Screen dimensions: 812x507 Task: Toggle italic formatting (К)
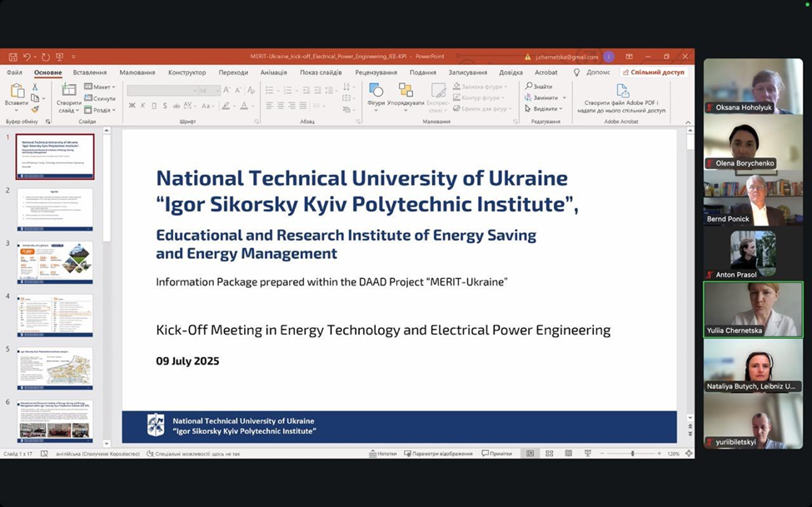(x=143, y=106)
